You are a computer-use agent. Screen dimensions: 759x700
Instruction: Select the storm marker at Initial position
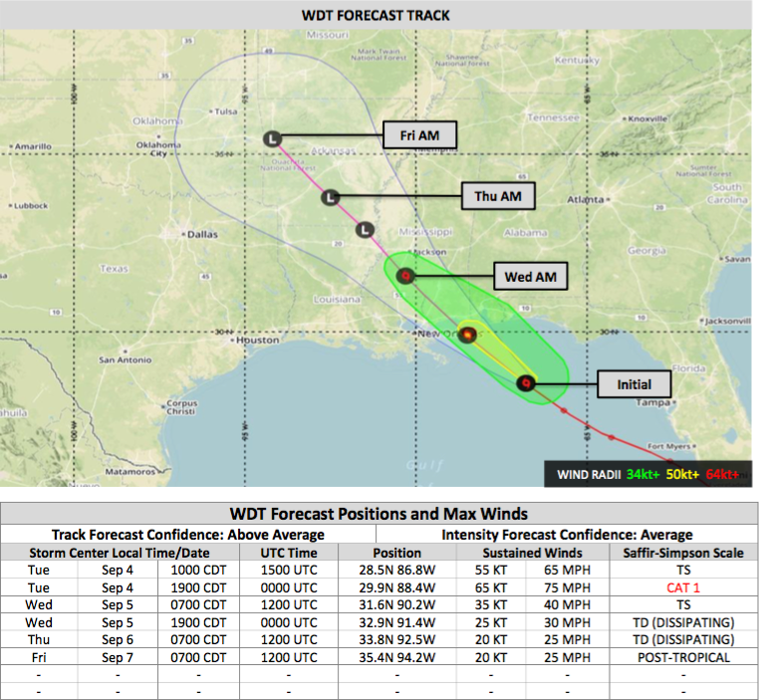[x=526, y=382]
